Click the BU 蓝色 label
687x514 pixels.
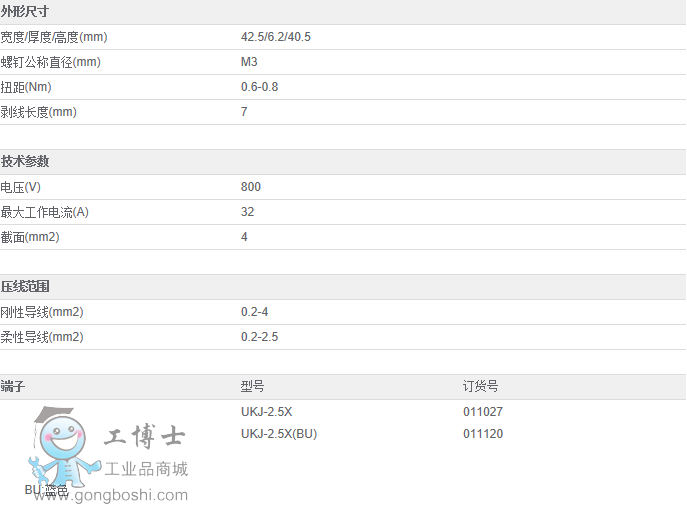(47, 490)
